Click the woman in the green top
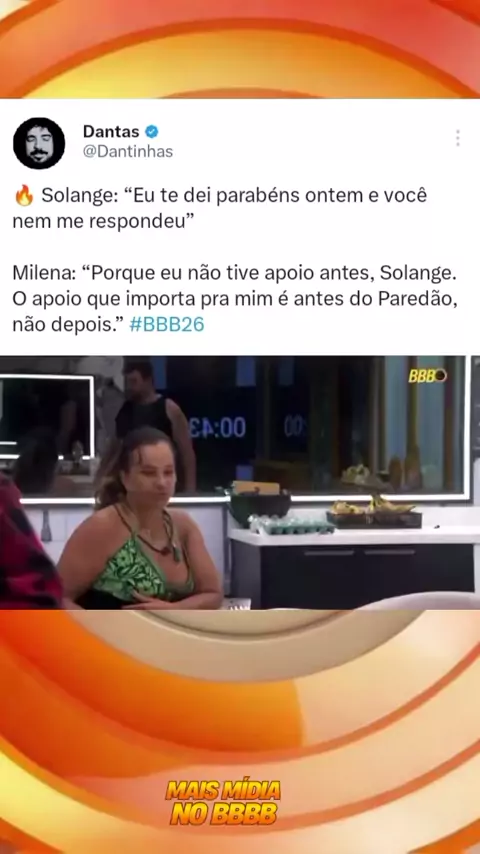This screenshot has width=480, height=854. pyautogui.click(x=140, y=518)
